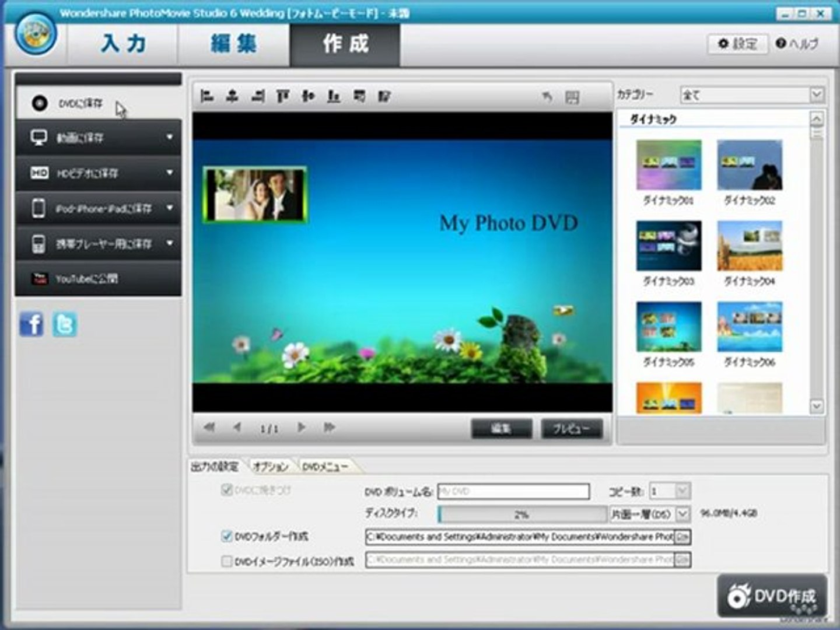Select the ダイナミック03 menu template thumbnail

tap(668, 246)
